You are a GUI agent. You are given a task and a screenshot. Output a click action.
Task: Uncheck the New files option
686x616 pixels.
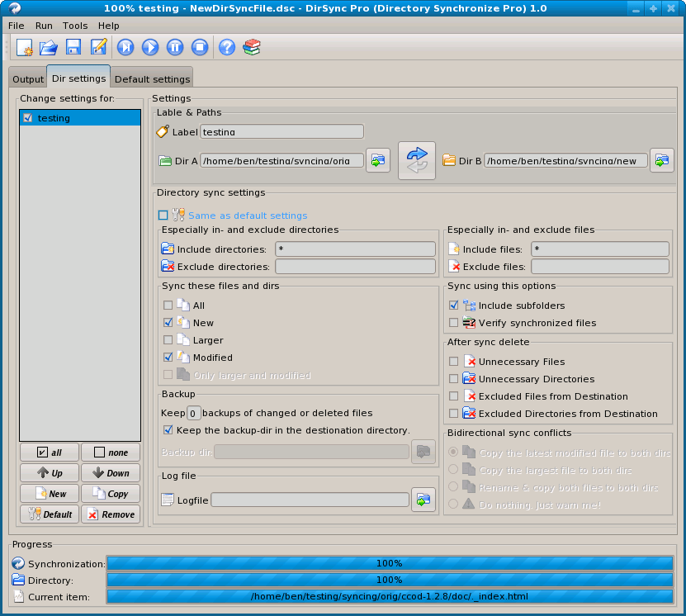click(168, 322)
